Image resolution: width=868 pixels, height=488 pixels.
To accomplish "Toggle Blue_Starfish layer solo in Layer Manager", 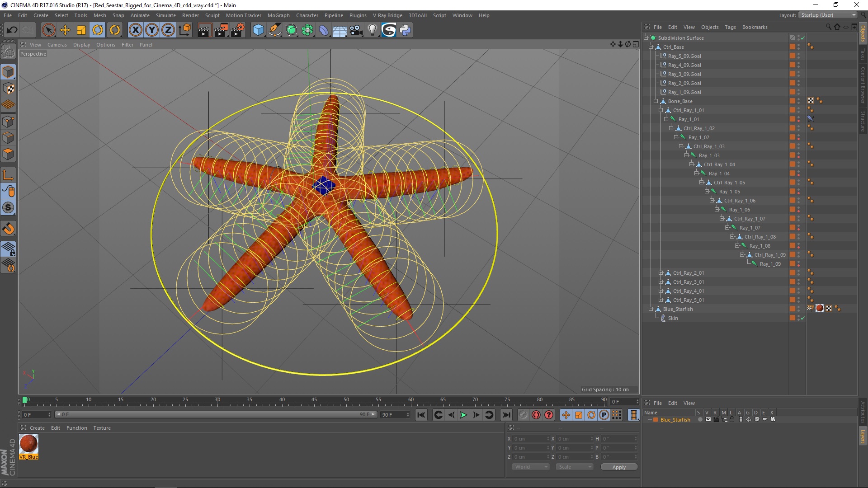I will pos(700,419).
